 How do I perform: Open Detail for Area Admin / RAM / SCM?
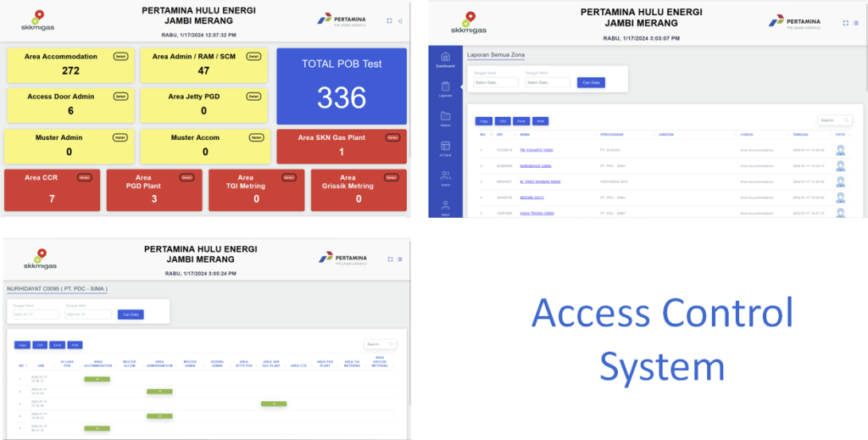click(253, 57)
